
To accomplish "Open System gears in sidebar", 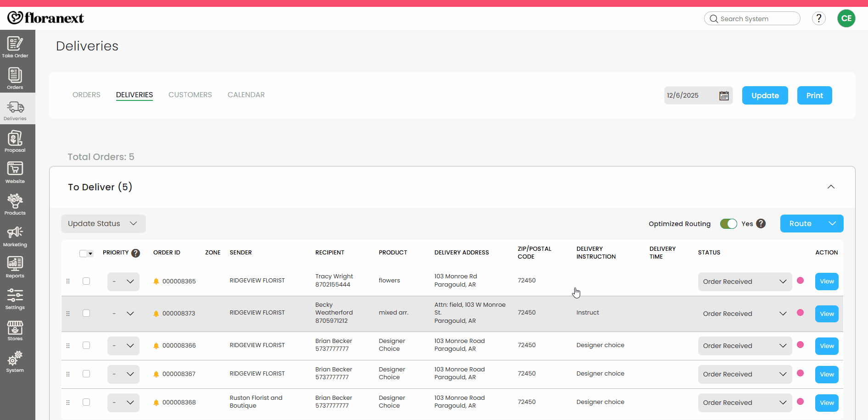I will (x=15, y=358).
